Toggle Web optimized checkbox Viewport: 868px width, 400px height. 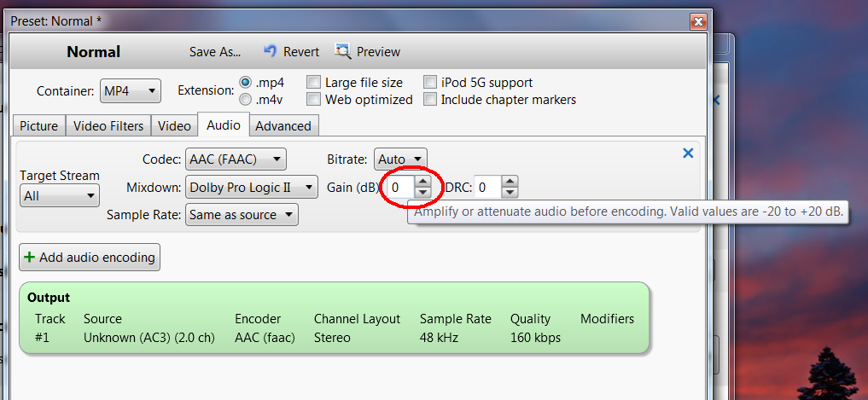[314, 100]
